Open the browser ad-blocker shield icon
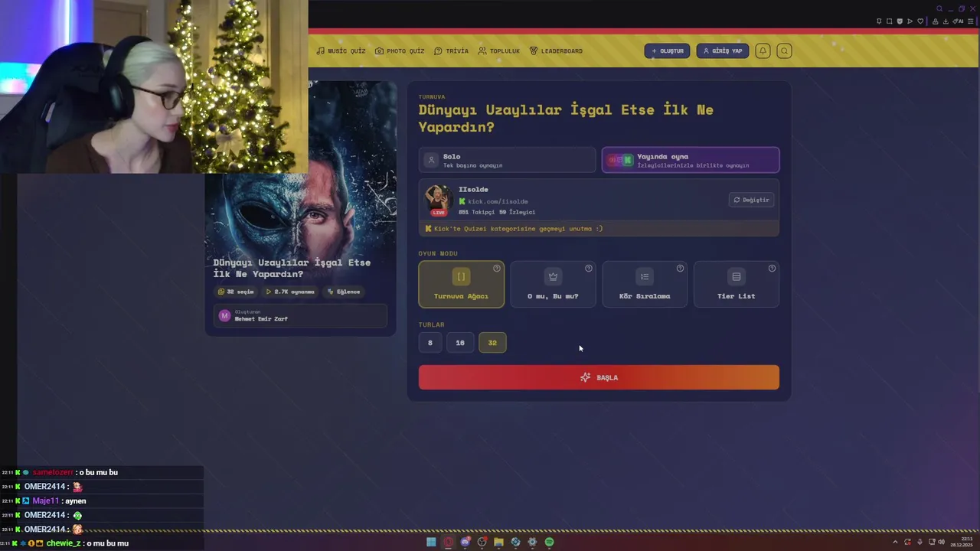The width and height of the screenshot is (980, 551). pos(900,21)
